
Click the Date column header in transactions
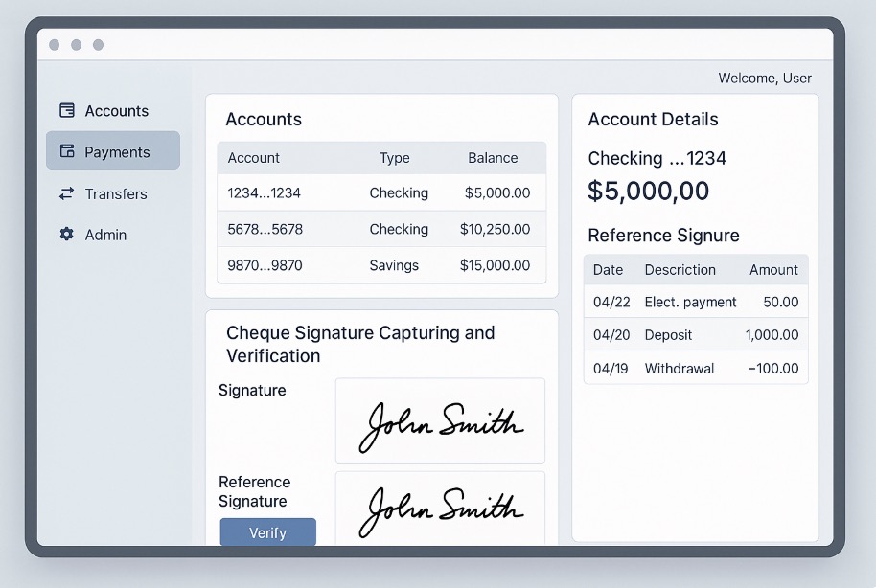[608, 270]
